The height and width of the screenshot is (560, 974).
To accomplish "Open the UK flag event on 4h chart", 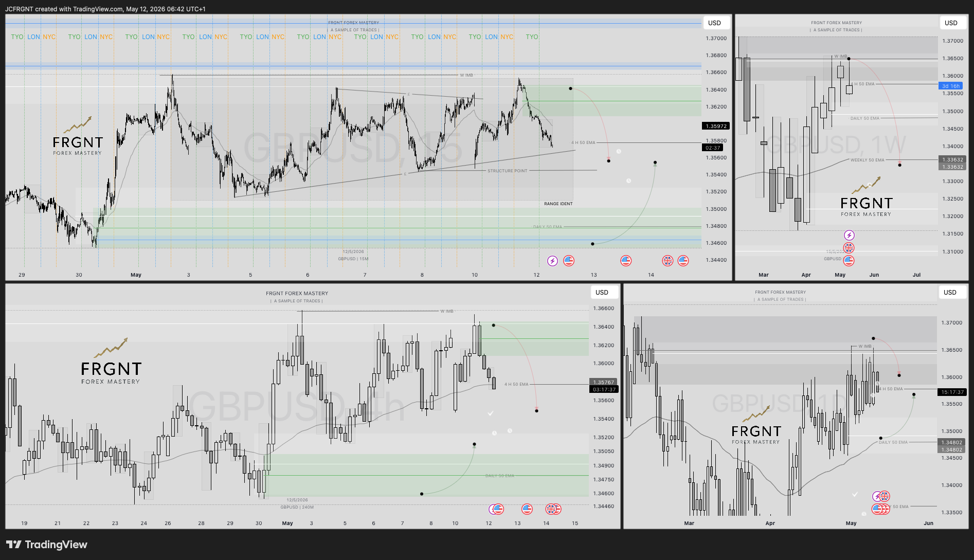I will 551,509.
